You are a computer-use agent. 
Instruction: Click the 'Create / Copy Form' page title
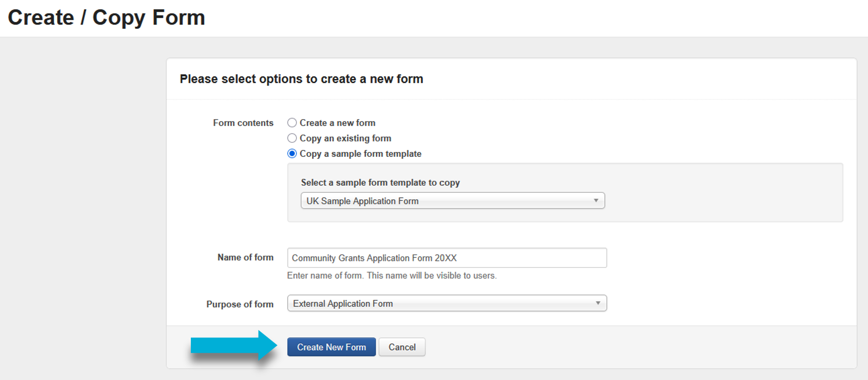click(106, 18)
